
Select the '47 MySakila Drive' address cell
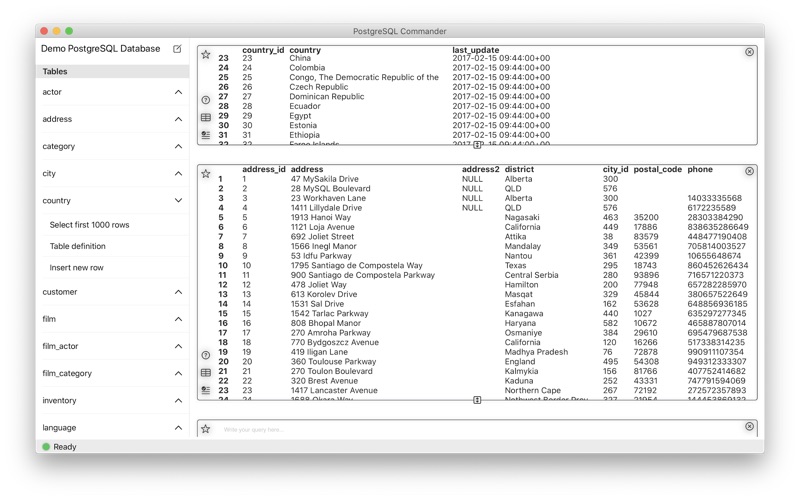point(324,179)
